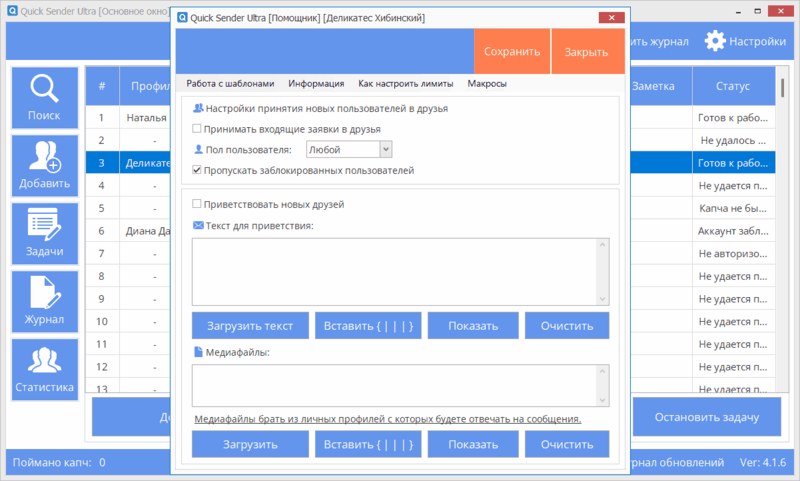Click the Поиск magnifier icon
800x481 pixels.
(43, 92)
